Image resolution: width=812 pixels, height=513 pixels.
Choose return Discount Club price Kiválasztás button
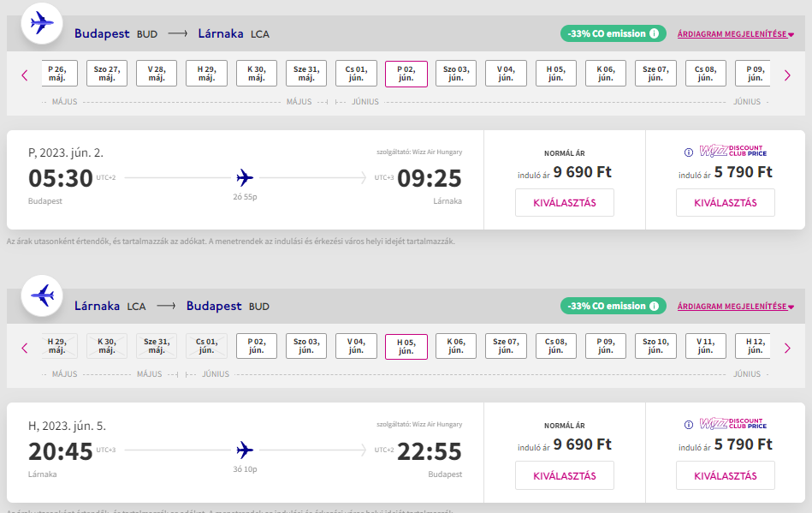(x=726, y=475)
